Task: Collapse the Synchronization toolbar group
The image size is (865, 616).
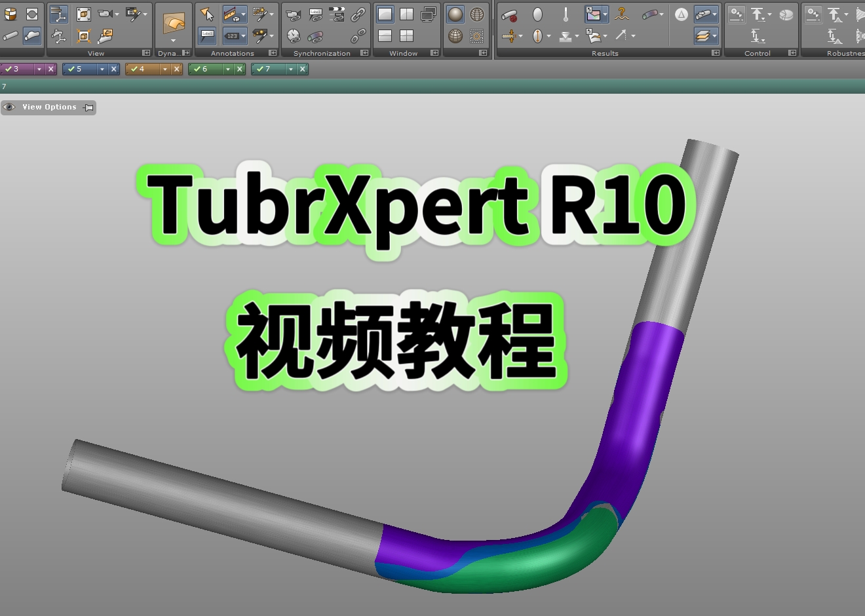Action: coord(364,53)
